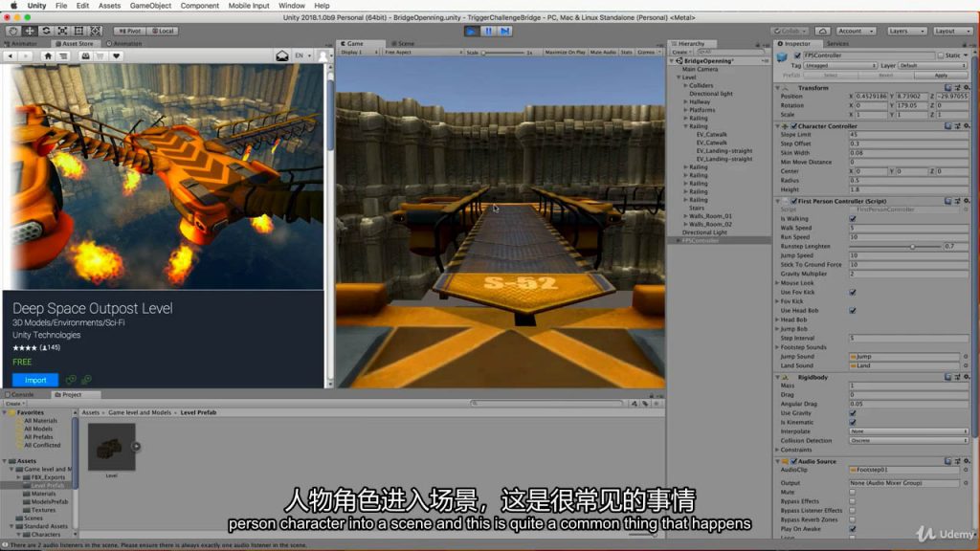Screen dimensions: 980x551
Task: Select the Level prefab thumbnail
Action: coord(111,448)
